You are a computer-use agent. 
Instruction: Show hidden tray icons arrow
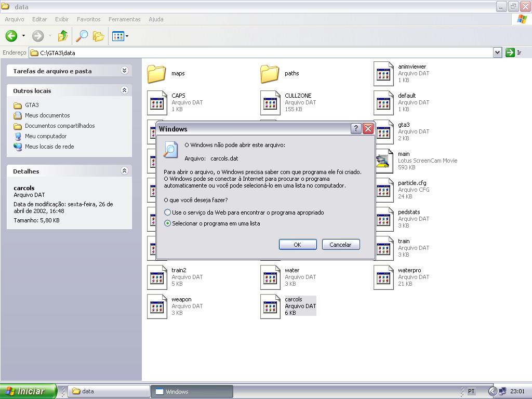493,391
